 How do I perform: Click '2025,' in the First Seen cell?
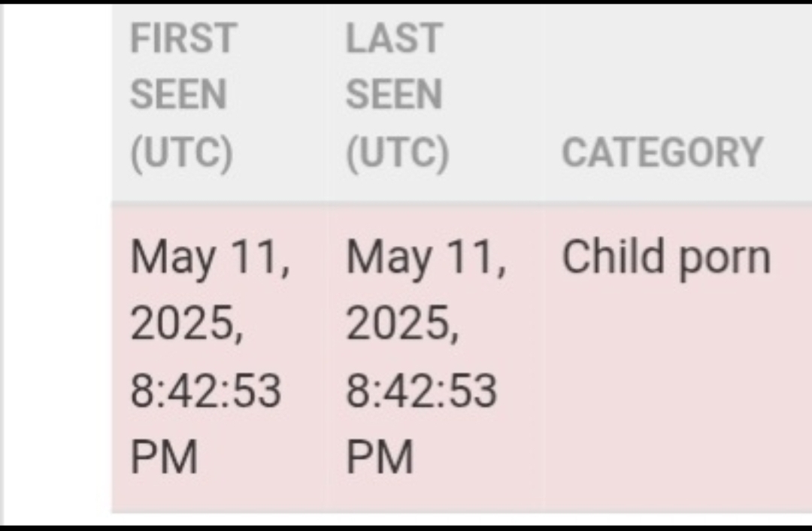pos(186,323)
